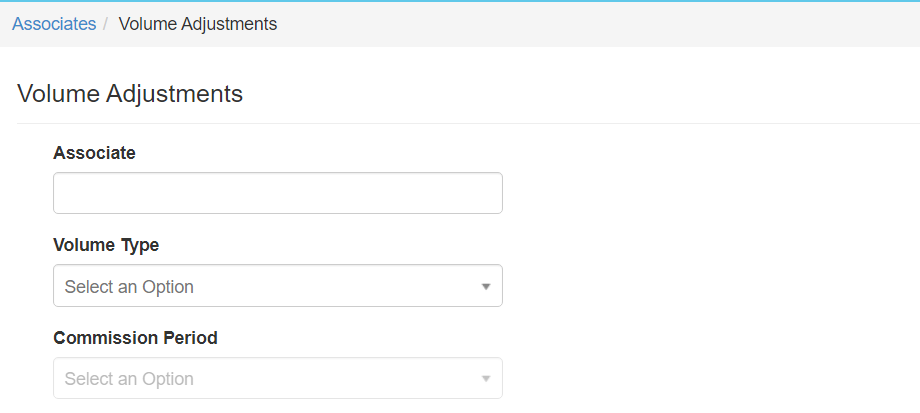Click blank area right of Volume Type
Viewport: 920px width, 413px height.
(700, 286)
